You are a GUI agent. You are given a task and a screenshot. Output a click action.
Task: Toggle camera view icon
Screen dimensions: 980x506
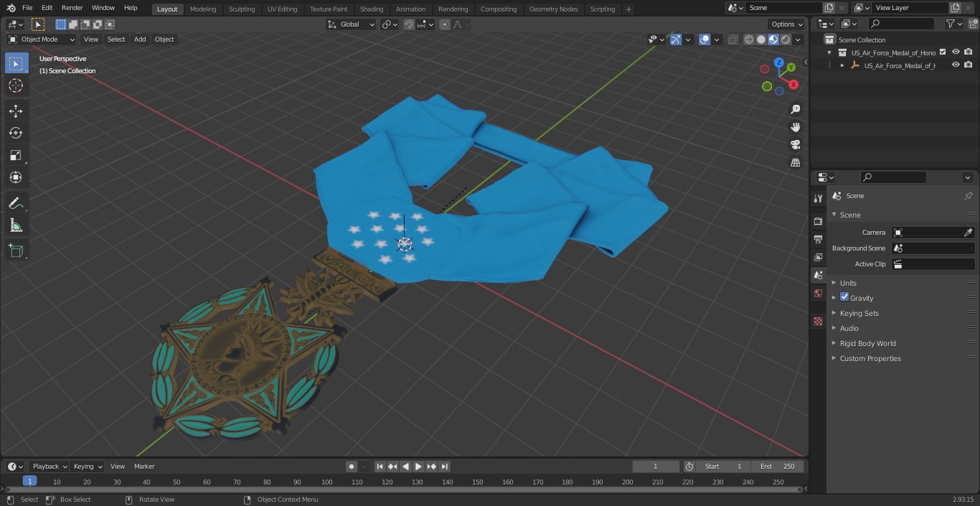click(x=795, y=145)
